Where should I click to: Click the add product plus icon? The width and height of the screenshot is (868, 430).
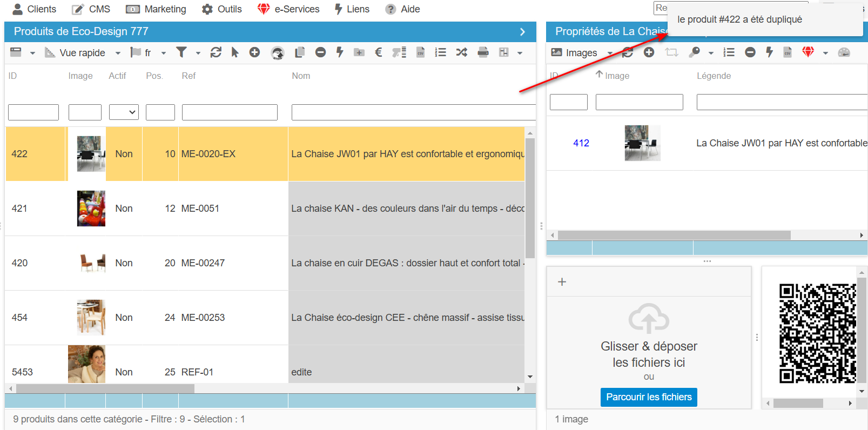[254, 52]
